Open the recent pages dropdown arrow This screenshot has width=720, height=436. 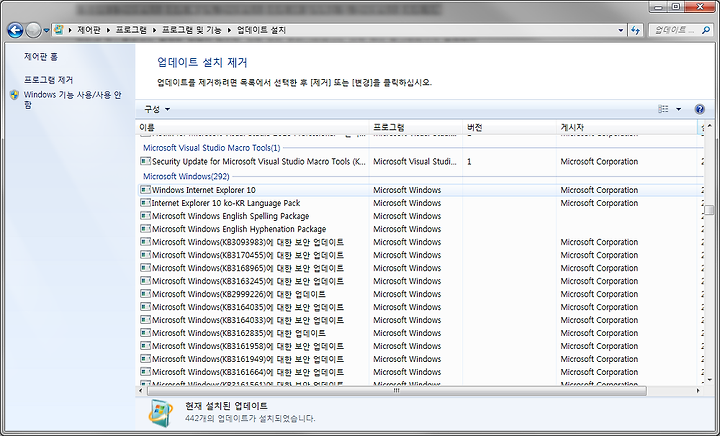(46, 31)
